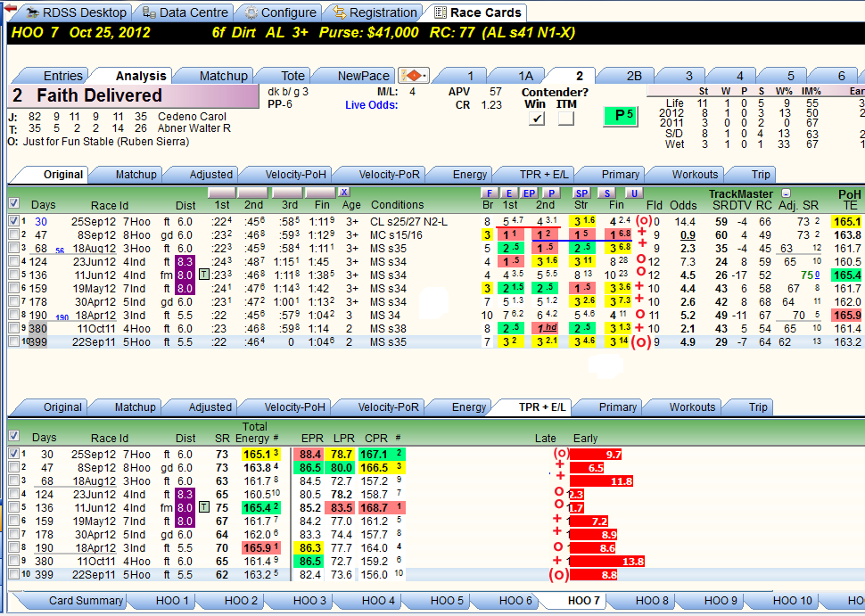Click the jockey name Cedeno Carol
This screenshot has height=616, width=865.
pyautogui.click(x=192, y=117)
